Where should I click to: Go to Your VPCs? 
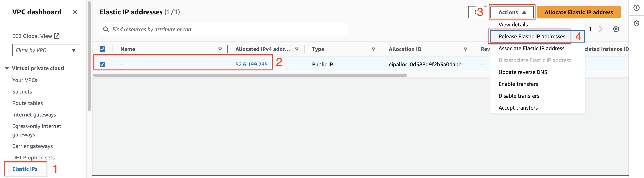25,80
